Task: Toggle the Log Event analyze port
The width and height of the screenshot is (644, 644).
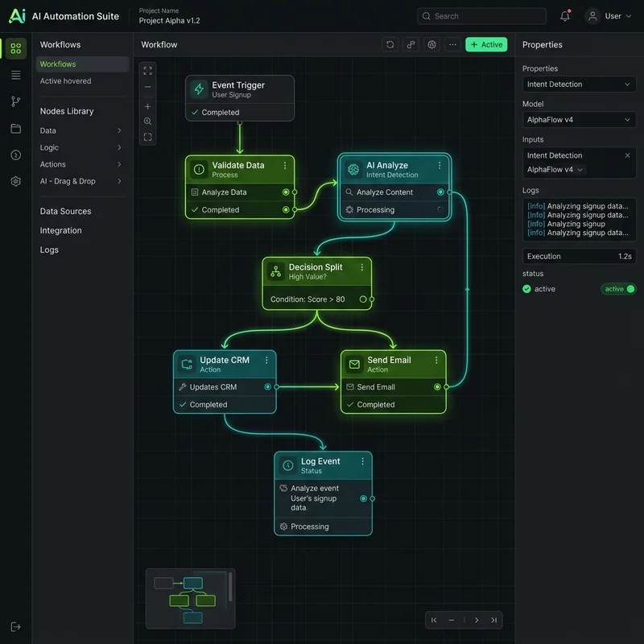Action: coord(364,498)
